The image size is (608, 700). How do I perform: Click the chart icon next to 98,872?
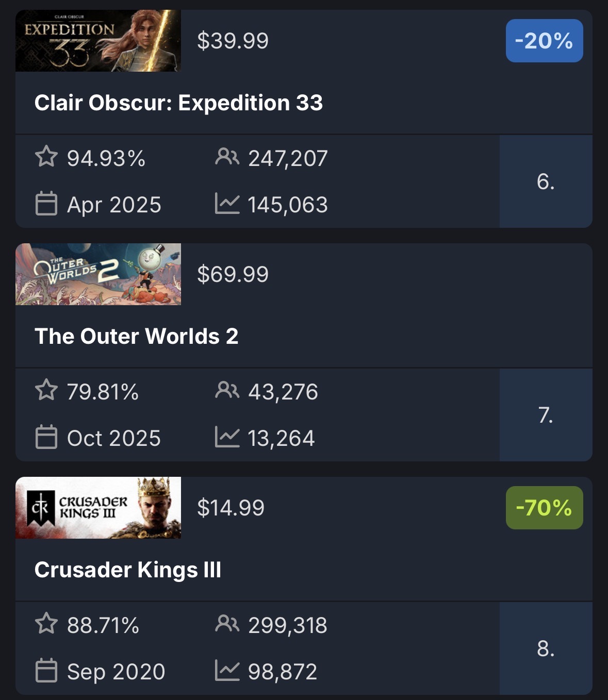[x=227, y=670]
